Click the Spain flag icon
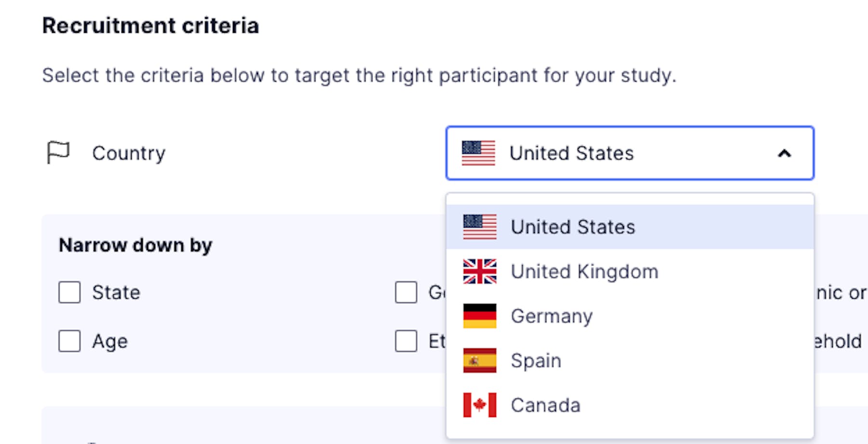868x444 pixels. tap(480, 361)
